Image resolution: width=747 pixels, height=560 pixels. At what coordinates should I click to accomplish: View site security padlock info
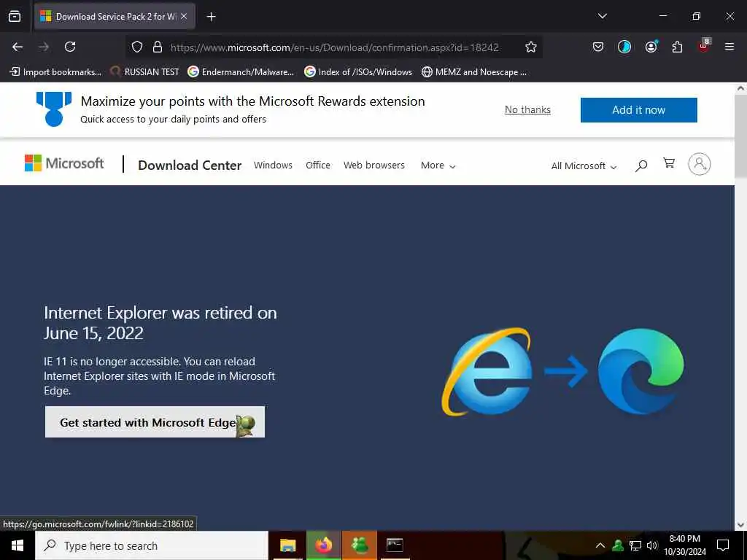click(158, 47)
